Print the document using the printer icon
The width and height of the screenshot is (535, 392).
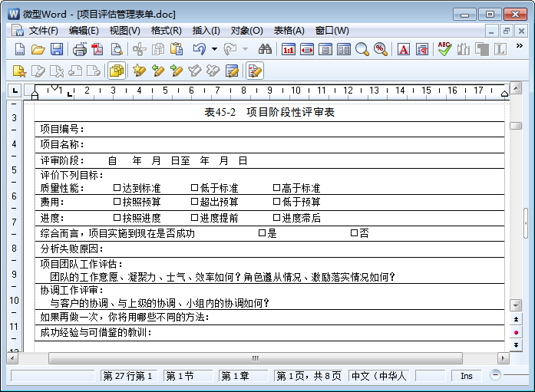pos(80,49)
